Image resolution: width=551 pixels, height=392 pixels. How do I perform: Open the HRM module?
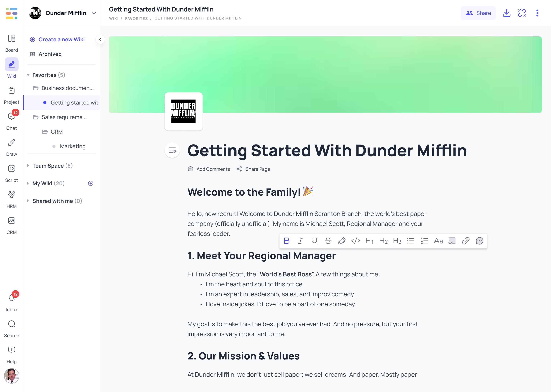(x=12, y=199)
